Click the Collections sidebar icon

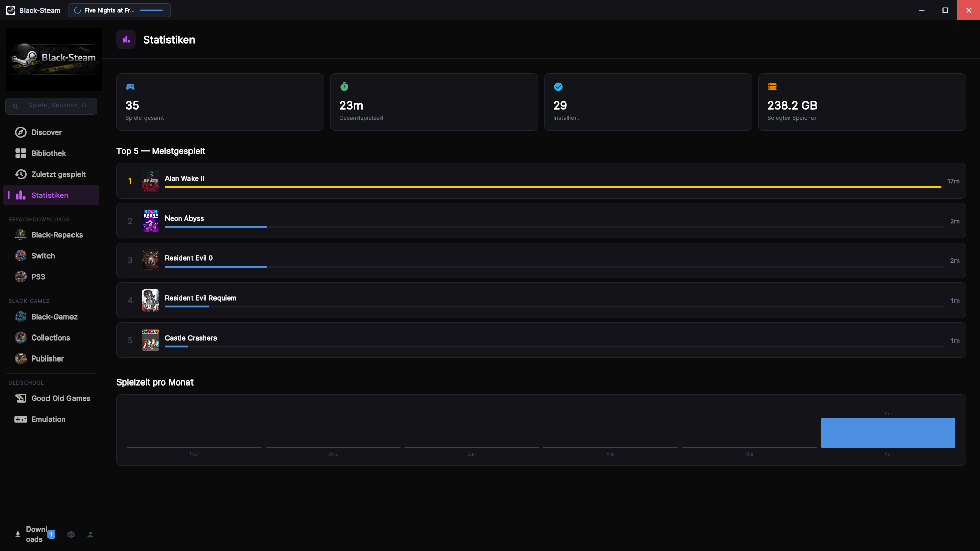click(20, 338)
